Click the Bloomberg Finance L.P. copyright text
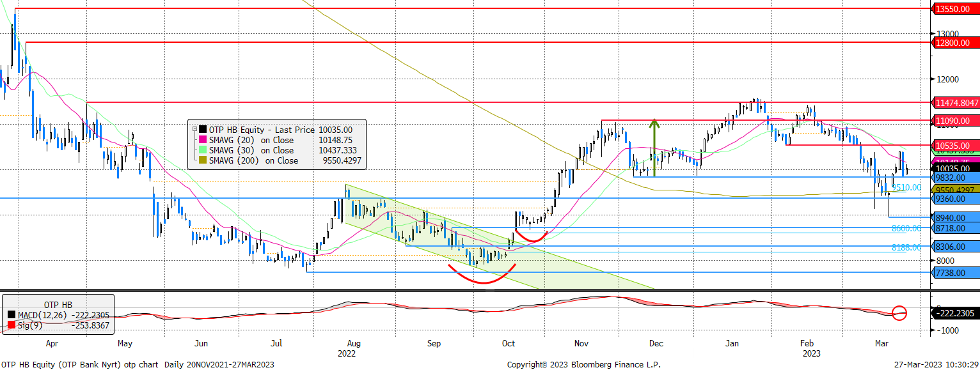The image size is (980, 370). pos(584,364)
